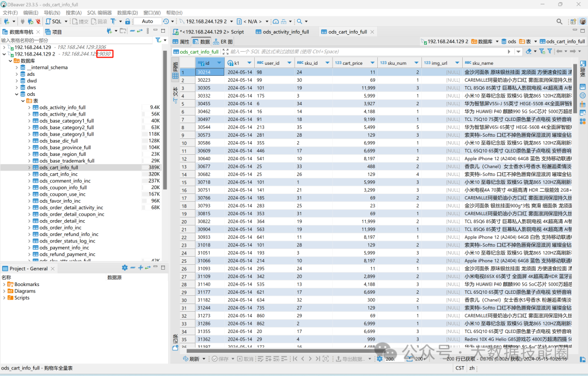Select ods_order_info_inc table in the tree
Screen dimensions: 588x376
click(x=60, y=228)
